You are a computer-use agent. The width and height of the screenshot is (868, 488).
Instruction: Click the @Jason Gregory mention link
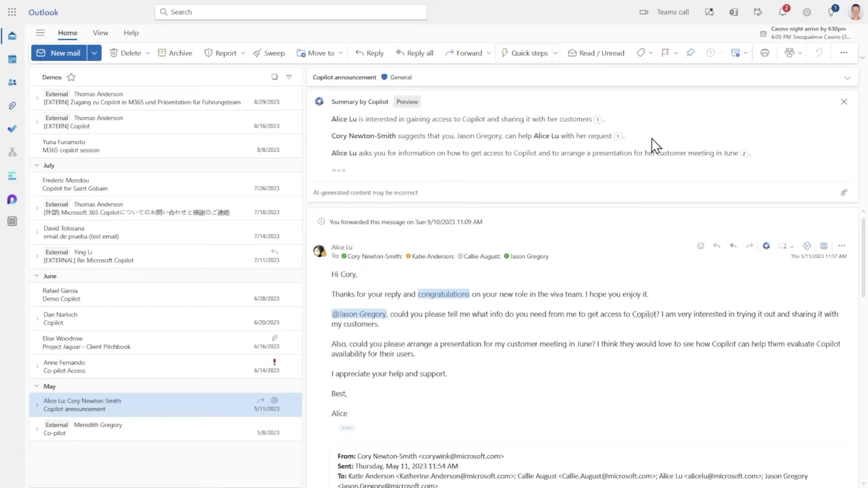[359, 314]
